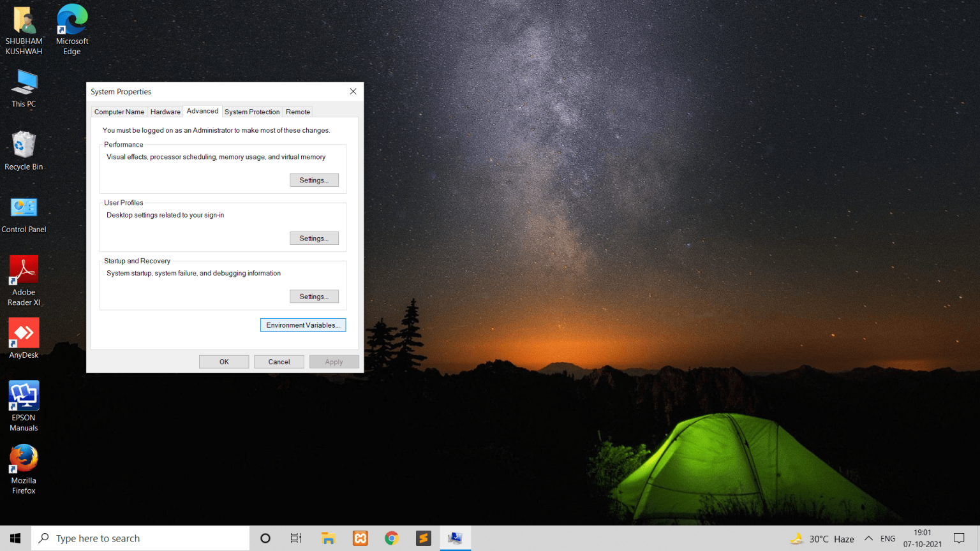This screenshot has width=980, height=551.
Task: Select the Adobe Reader XI shortcut
Action: point(24,281)
